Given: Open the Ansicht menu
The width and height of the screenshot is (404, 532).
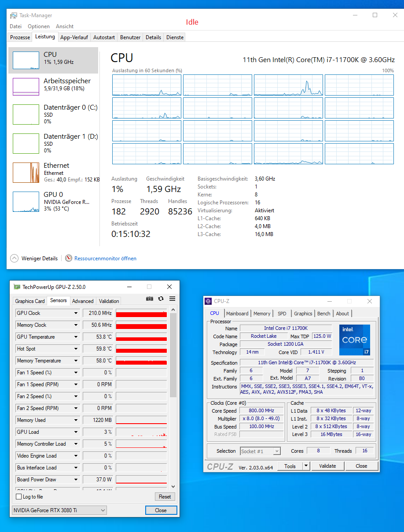Looking at the screenshot, I should tap(65, 26).
